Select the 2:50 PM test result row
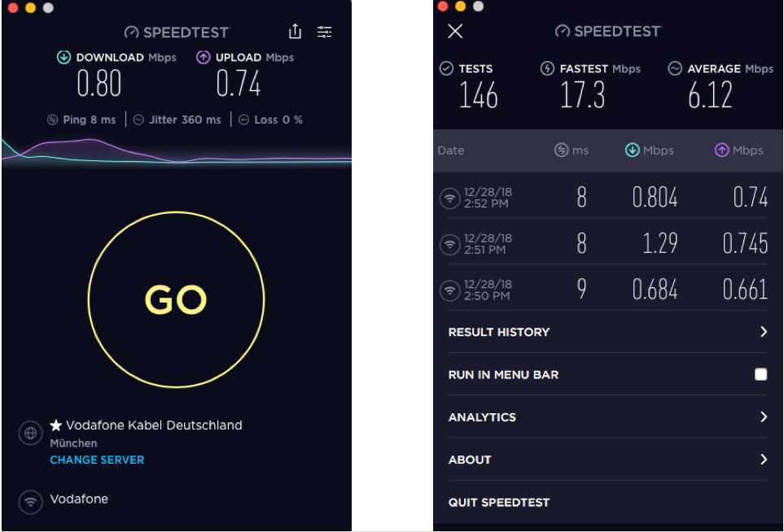This screenshot has width=784, height=532. (x=607, y=290)
